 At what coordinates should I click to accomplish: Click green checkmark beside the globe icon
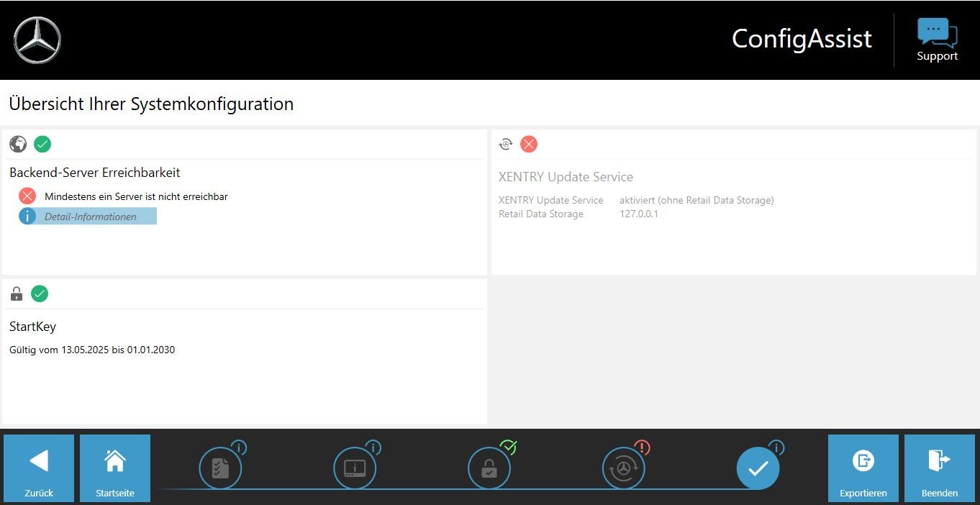click(x=42, y=144)
